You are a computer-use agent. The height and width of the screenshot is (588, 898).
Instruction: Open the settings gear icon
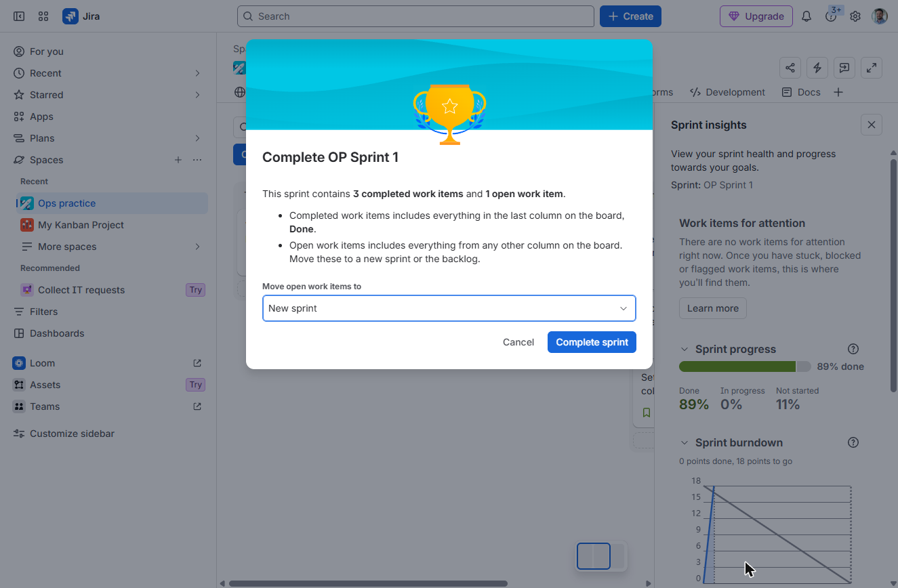[x=855, y=16]
